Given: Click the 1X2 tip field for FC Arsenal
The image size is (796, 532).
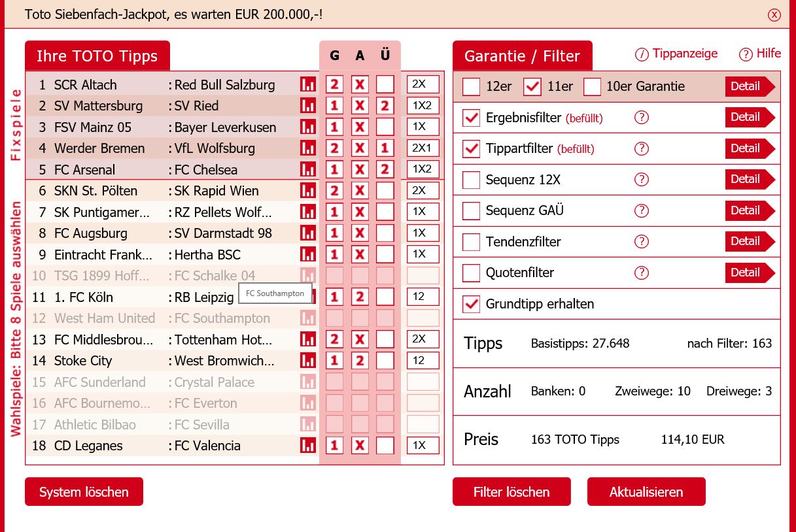Looking at the screenshot, I should tap(423, 169).
